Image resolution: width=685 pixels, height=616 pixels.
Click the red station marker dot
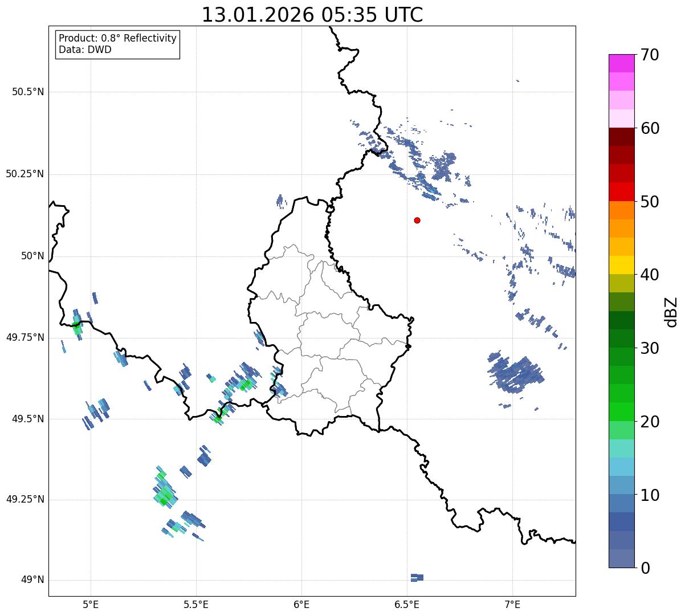(x=417, y=220)
